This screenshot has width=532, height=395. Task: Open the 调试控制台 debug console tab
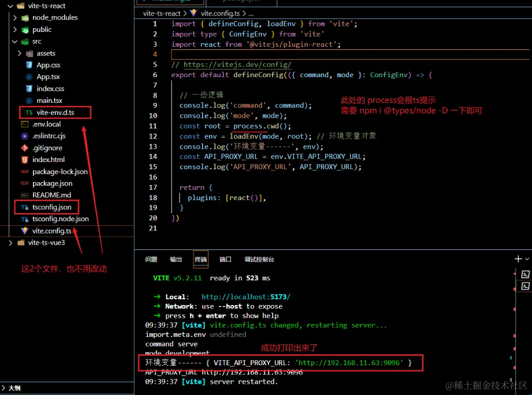[x=259, y=259]
